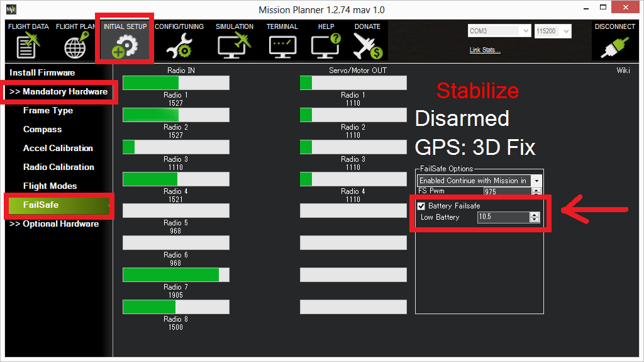The height and width of the screenshot is (362, 644).
Task: Select Radio Calibration in the sidebar
Action: 58,167
